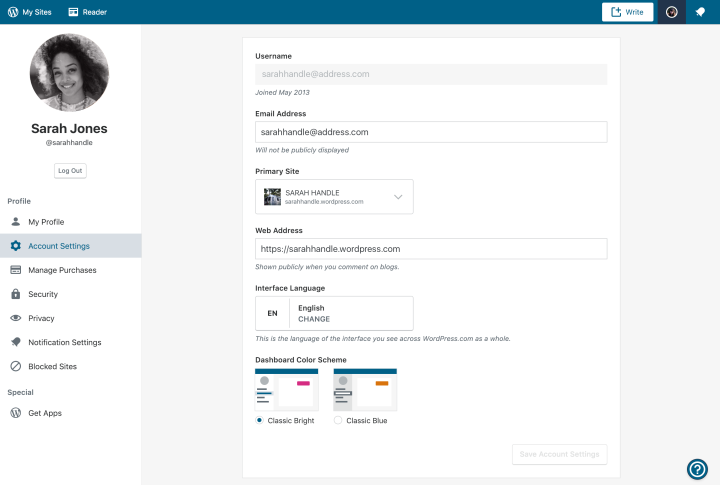The width and height of the screenshot is (720, 485).
Task: Open Notification Settings in sidebar
Action: click(64, 342)
